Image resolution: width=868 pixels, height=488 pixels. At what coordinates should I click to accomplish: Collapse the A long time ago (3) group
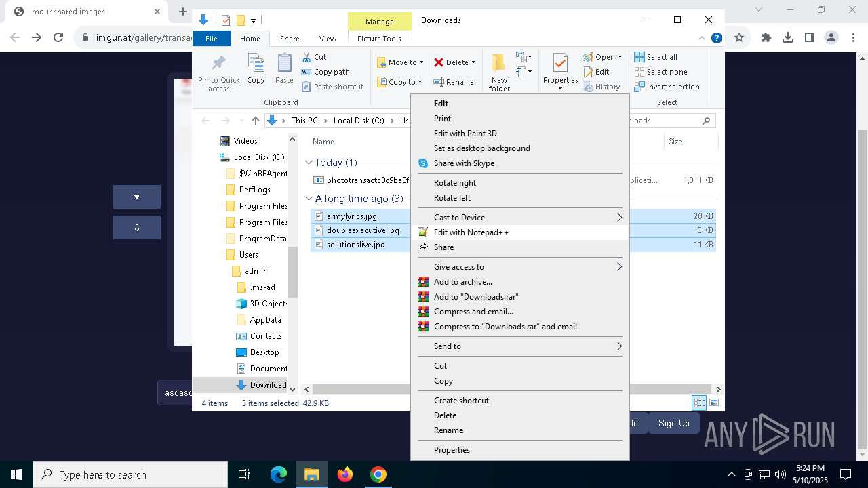click(309, 199)
